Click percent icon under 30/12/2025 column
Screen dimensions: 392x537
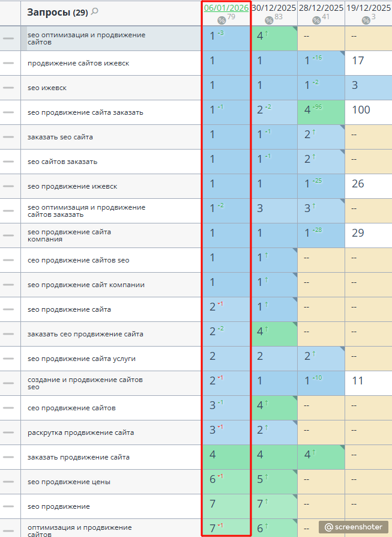pos(269,20)
